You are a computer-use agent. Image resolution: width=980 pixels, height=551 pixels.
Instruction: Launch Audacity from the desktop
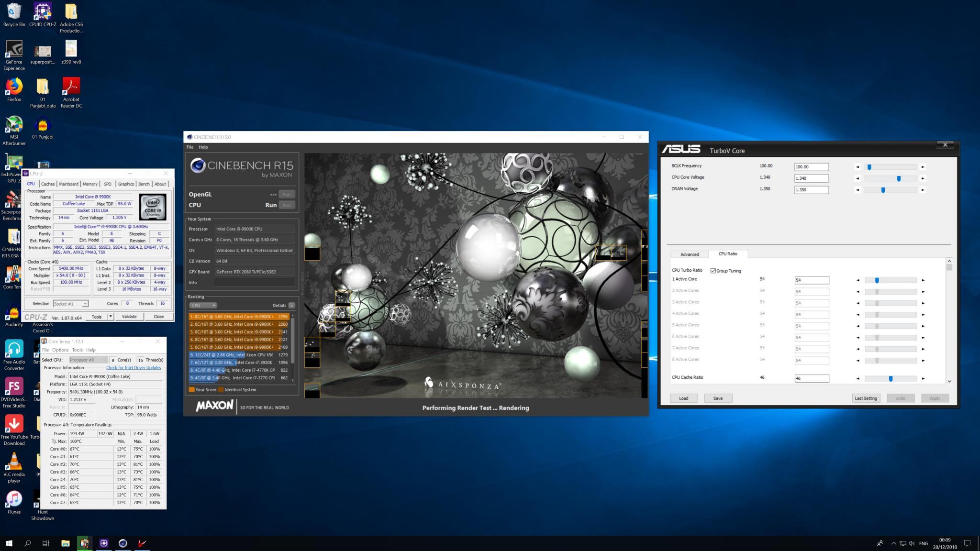coord(14,315)
